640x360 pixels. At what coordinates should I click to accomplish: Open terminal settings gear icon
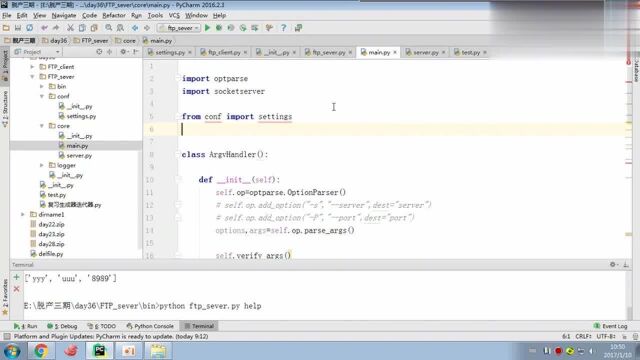pos(612,264)
